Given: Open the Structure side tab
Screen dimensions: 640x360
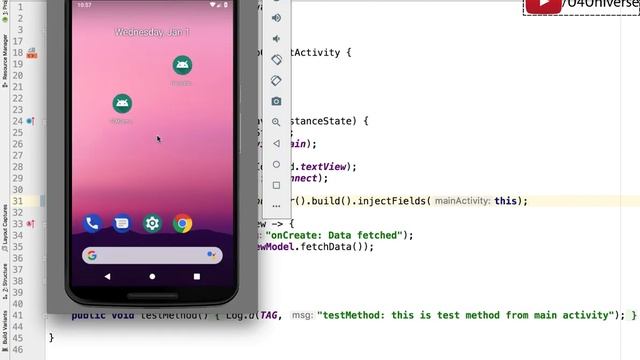Looking at the screenshot, I should (4, 282).
